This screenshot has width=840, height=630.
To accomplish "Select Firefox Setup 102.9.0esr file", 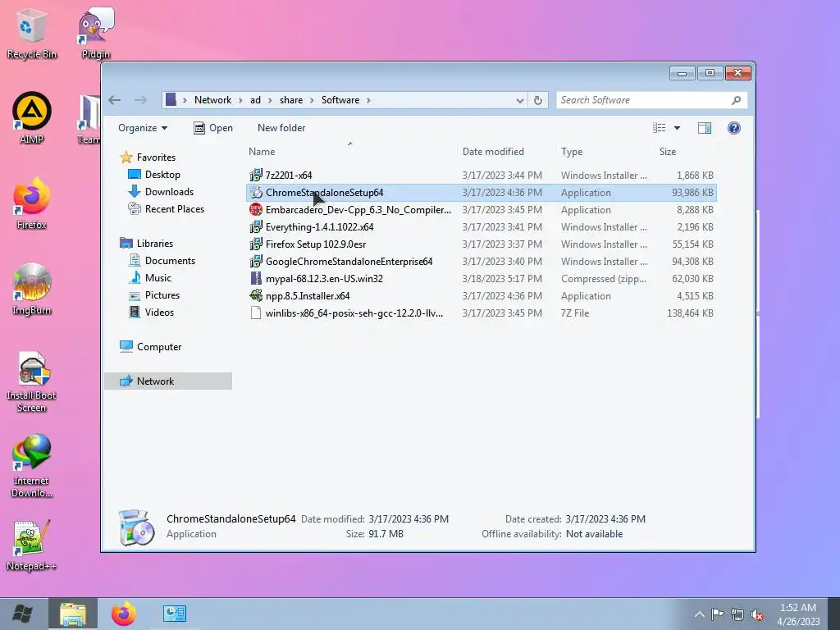I will pos(481,244).
